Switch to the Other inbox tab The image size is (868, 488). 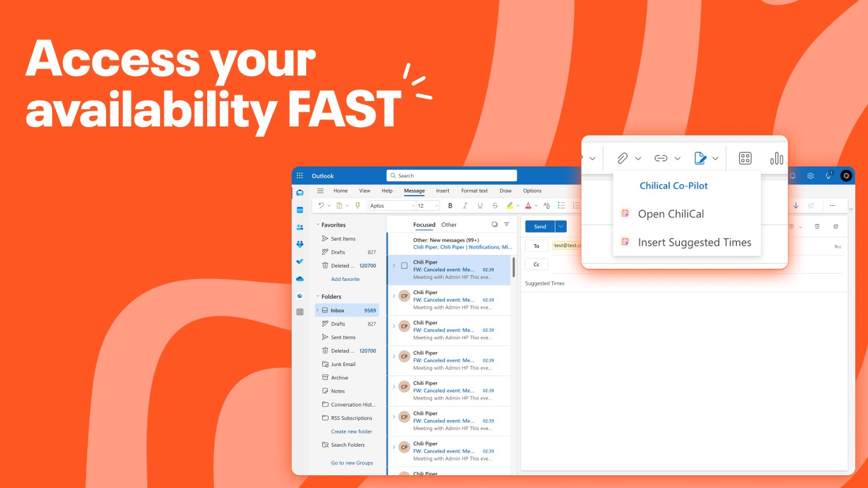pyautogui.click(x=449, y=225)
